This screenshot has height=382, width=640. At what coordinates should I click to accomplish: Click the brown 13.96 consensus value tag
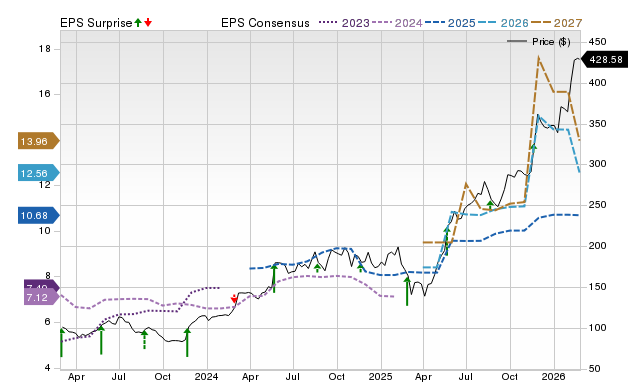38,141
